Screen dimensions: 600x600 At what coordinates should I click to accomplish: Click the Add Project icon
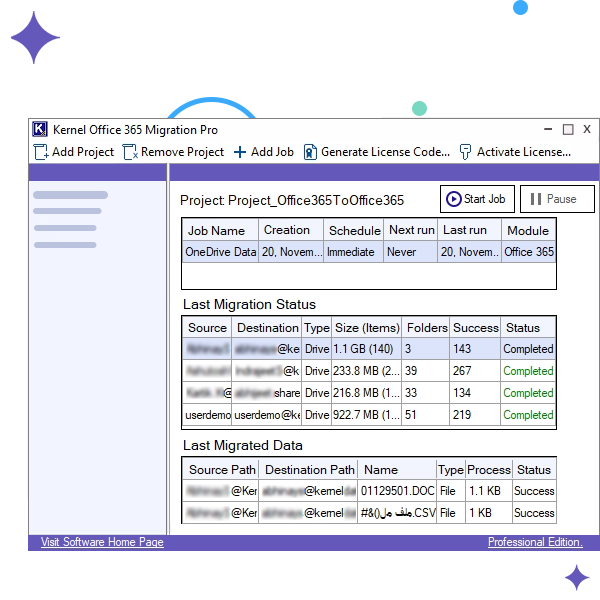tap(41, 152)
